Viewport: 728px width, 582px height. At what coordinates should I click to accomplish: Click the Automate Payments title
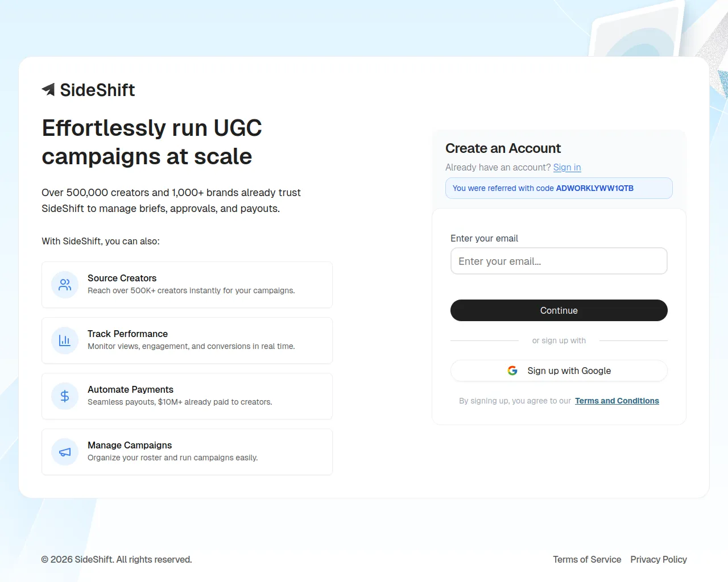[130, 389]
